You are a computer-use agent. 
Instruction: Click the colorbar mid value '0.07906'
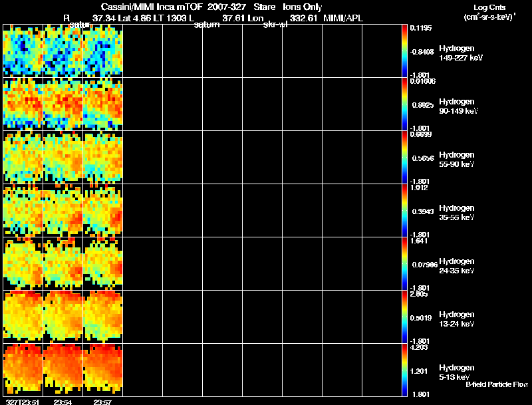point(425,265)
